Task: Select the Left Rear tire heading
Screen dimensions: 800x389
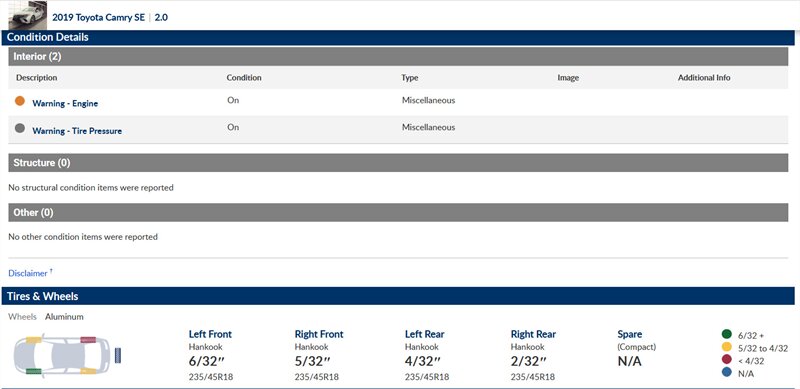Action: tap(424, 334)
